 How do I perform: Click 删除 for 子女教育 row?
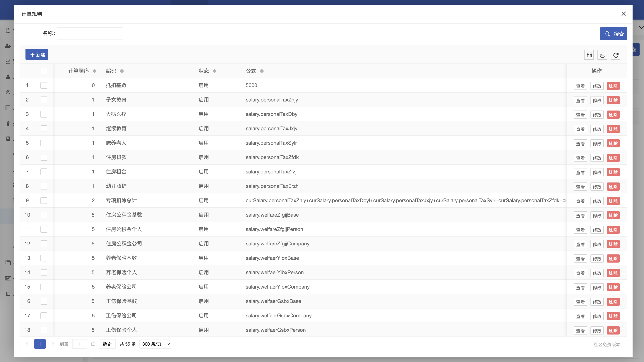pyautogui.click(x=613, y=100)
